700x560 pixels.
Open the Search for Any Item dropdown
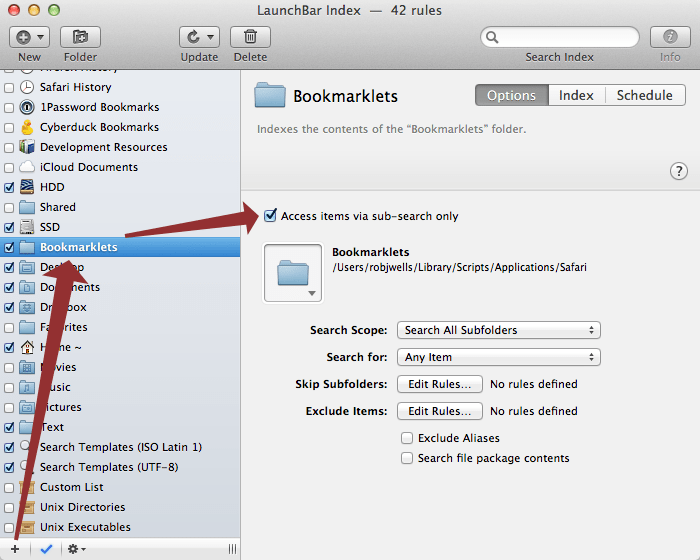[x=499, y=357]
